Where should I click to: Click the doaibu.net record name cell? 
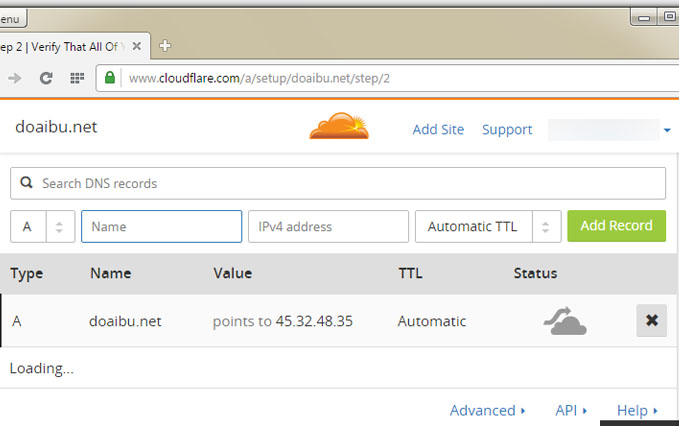pos(125,321)
